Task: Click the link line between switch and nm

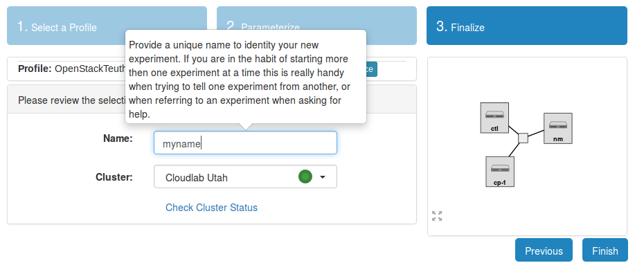Action: tap(536, 133)
